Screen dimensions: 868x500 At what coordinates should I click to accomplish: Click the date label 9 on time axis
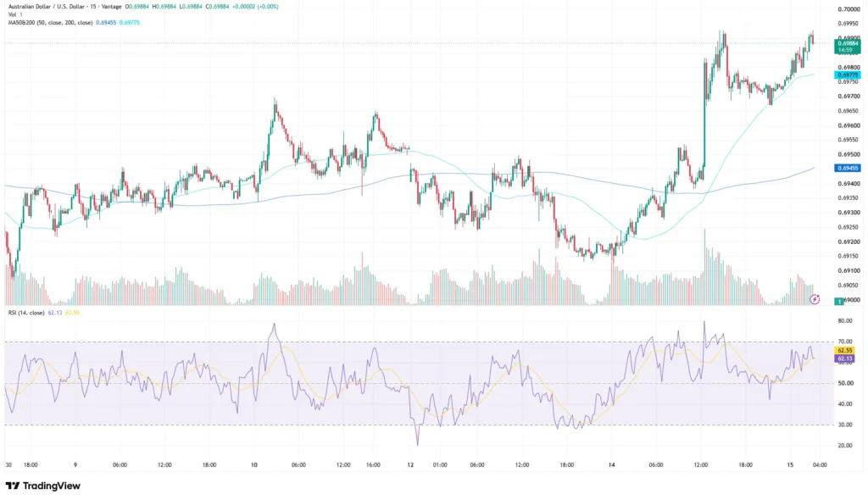tap(75, 465)
